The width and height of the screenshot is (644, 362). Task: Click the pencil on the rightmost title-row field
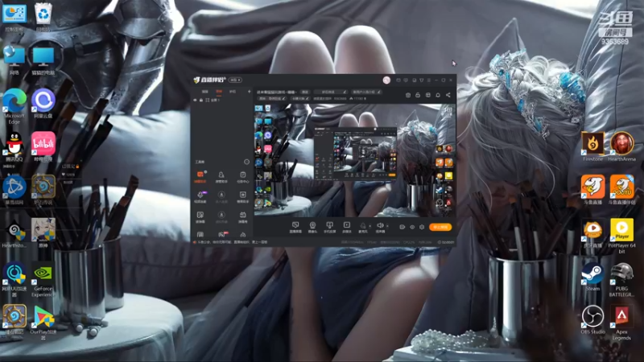[x=378, y=92]
